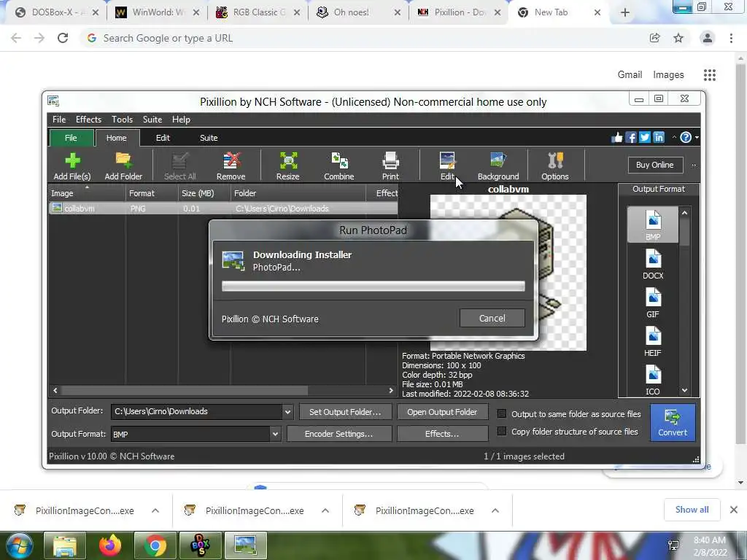Select ICO in Output Format list

pos(653,380)
